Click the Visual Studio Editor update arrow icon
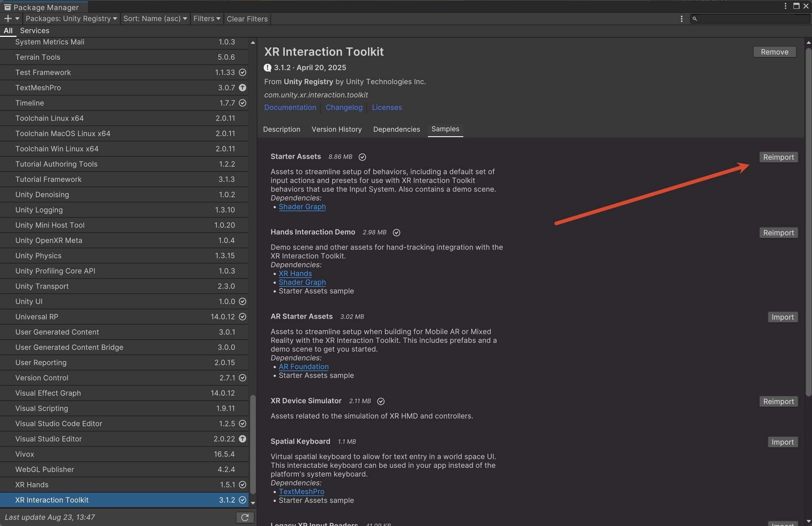Viewport: 812px width, 526px height. (x=243, y=439)
